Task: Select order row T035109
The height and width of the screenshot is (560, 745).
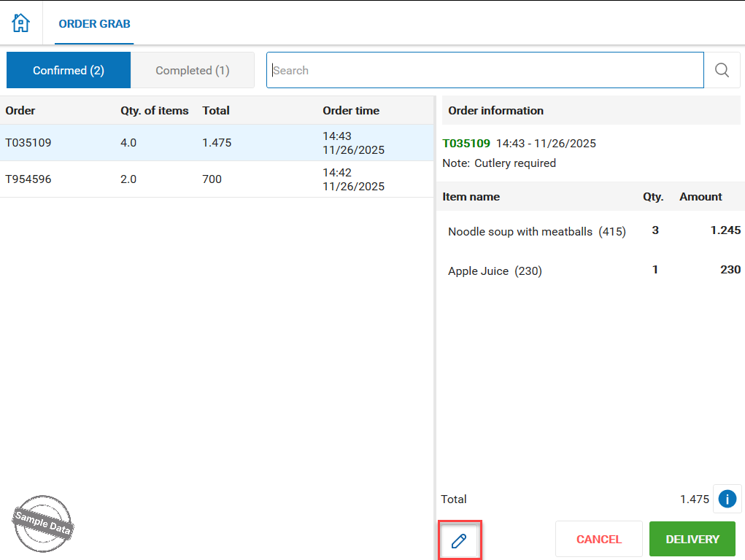Action: click(217, 143)
